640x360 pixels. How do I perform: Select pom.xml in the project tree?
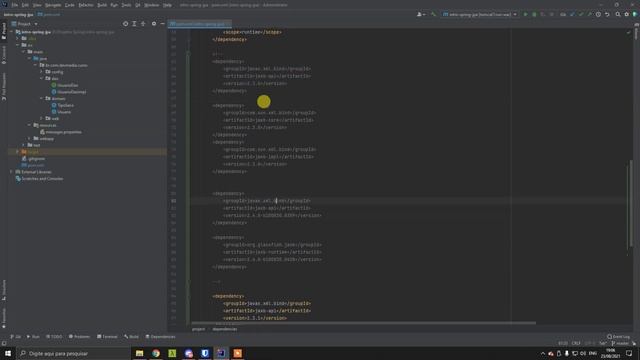33,165
